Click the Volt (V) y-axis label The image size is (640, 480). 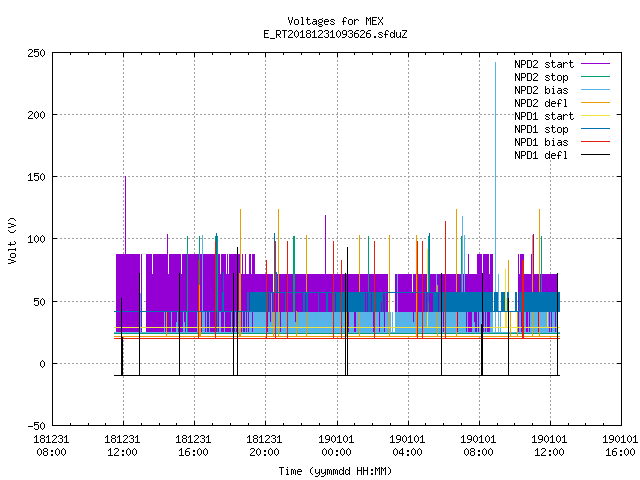point(12,240)
